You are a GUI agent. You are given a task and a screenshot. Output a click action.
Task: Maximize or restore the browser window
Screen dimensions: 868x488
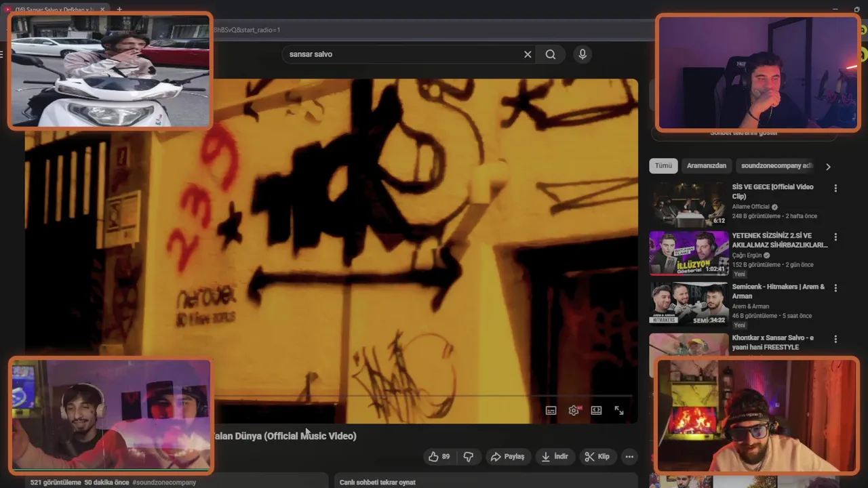tap(858, 9)
